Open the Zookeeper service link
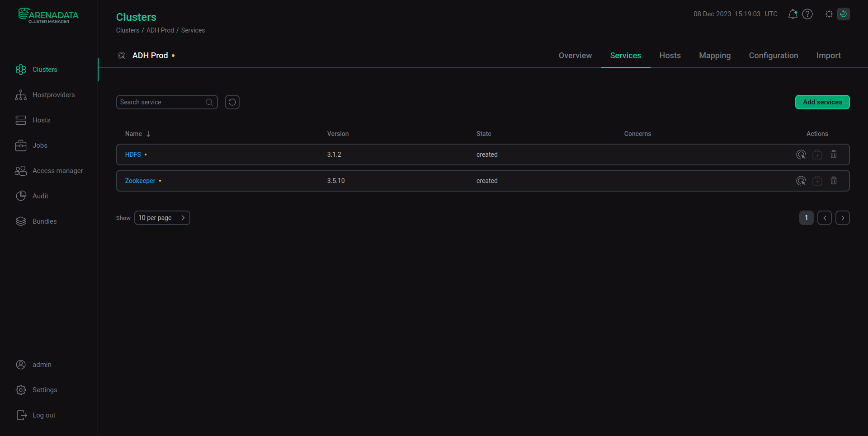Image resolution: width=868 pixels, height=436 pixels. [140, 181]
